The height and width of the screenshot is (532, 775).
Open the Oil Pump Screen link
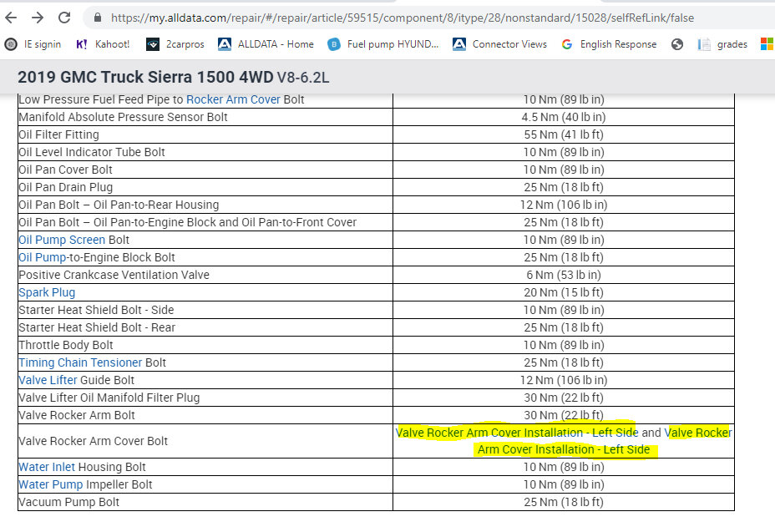[x=62, y=240]
